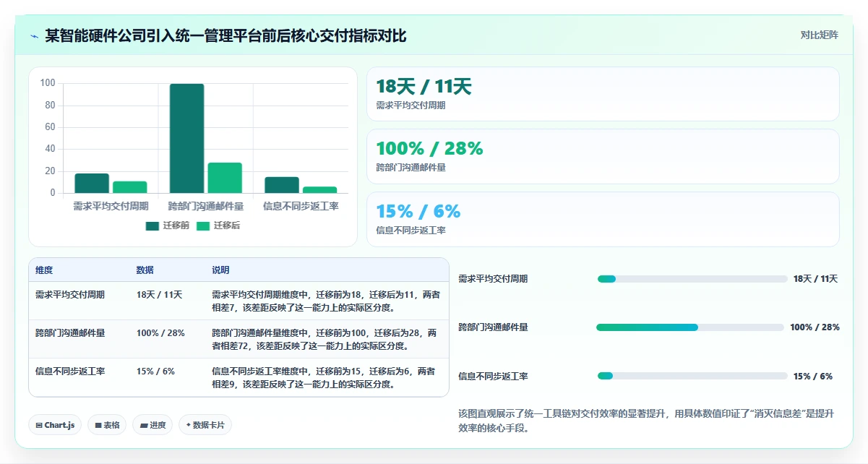Viewport: 868px width, 464px height.
Task: Click the lightning icon beside the title
Action: (x=34, y=35)
